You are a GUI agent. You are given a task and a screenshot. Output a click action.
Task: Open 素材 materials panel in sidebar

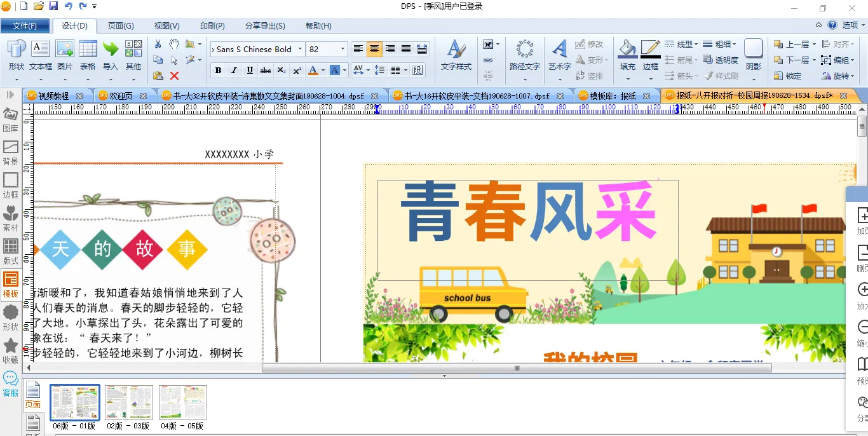[11, 217]
